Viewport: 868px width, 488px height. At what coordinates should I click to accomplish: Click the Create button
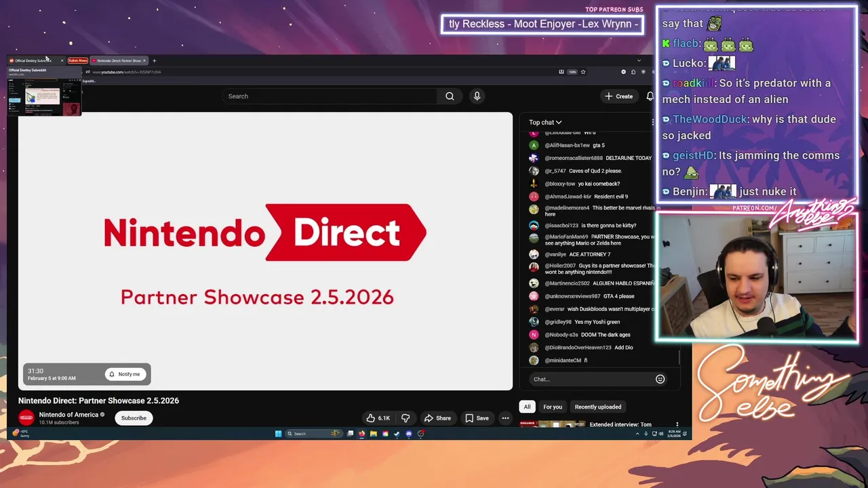pyautogui.click(x=619, y=96)
